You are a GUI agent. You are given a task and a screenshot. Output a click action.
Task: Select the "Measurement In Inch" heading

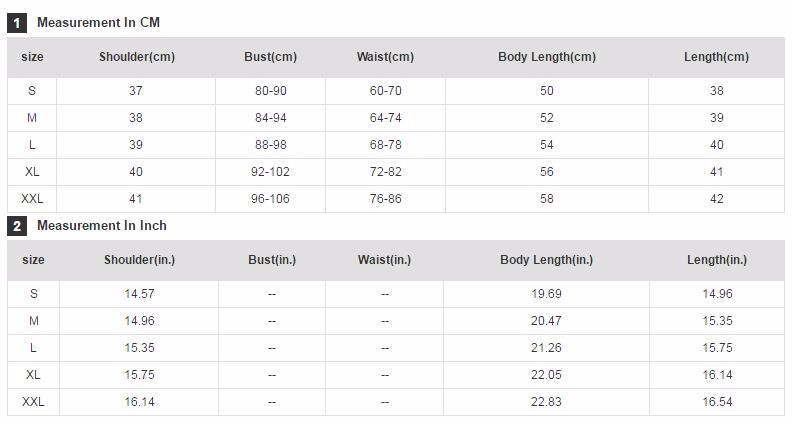[102, 225]
